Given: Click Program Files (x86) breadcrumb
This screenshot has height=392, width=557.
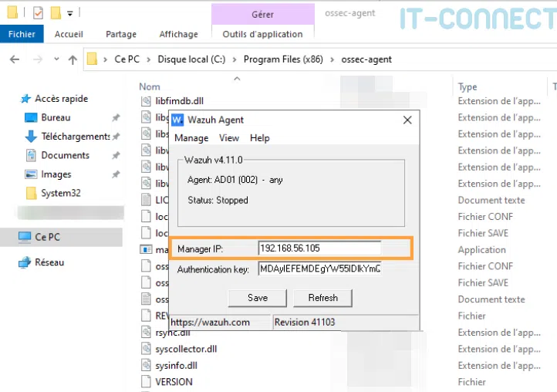Looking at the screenshot, I should (283, 59).
